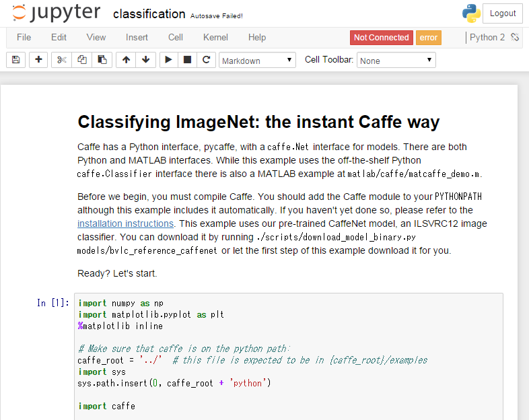The image size is (529, 420).
Task: Click the Not Connected status badge
Action: [381, 38]
